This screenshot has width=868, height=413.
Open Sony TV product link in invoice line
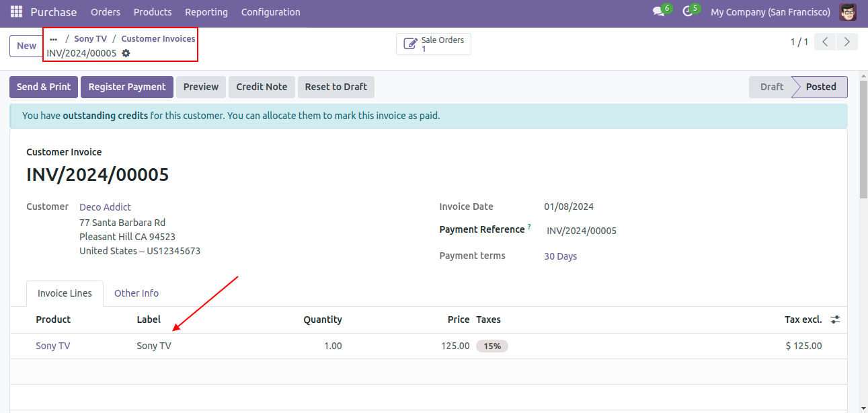coord(52,346)
